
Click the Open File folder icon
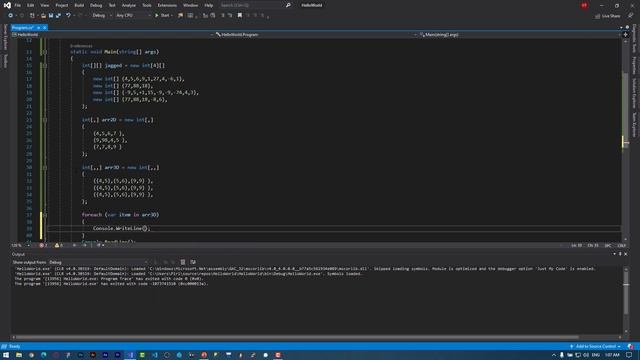click(x=43, y=16)
